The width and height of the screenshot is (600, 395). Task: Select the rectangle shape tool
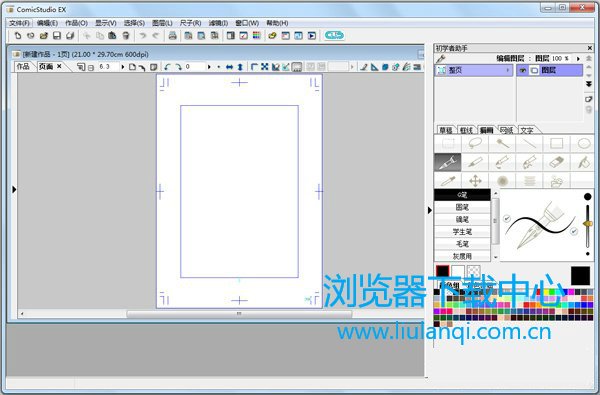[556, 144]
